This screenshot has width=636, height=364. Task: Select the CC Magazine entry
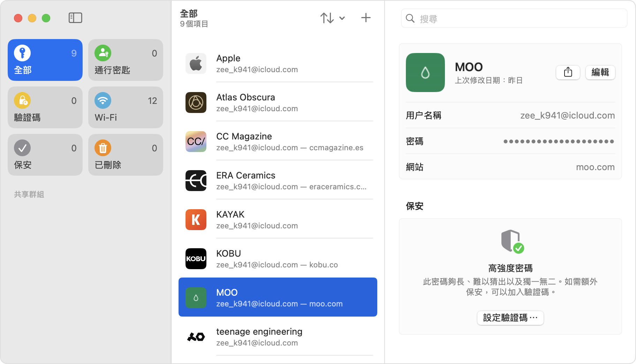(x=278, y=142)
